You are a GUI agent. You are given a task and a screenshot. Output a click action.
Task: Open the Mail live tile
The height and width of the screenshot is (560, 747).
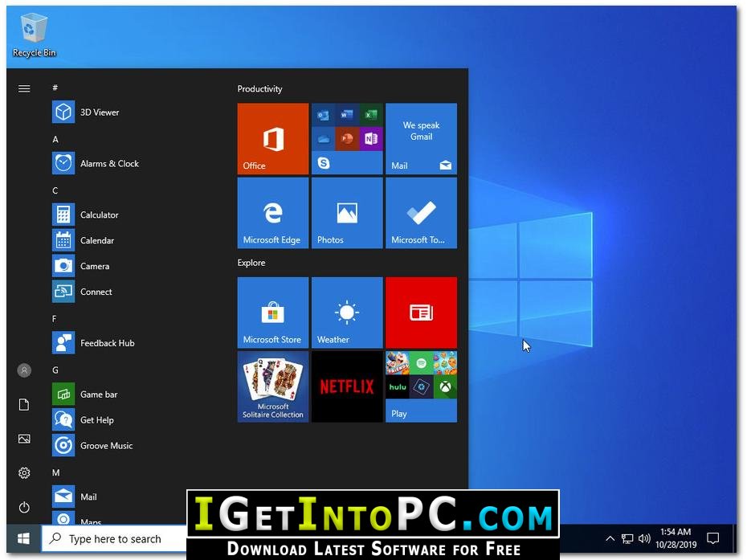[x=421, y=139]
